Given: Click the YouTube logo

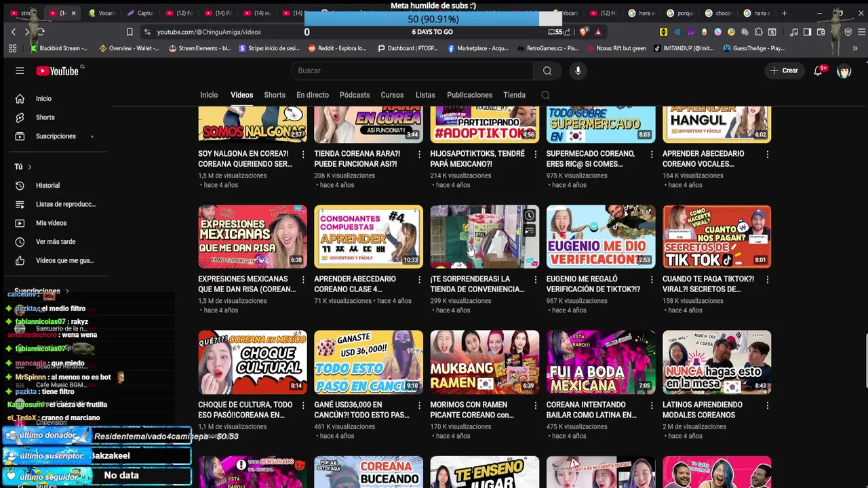Looking at the screenshot, I should point(58,71).
